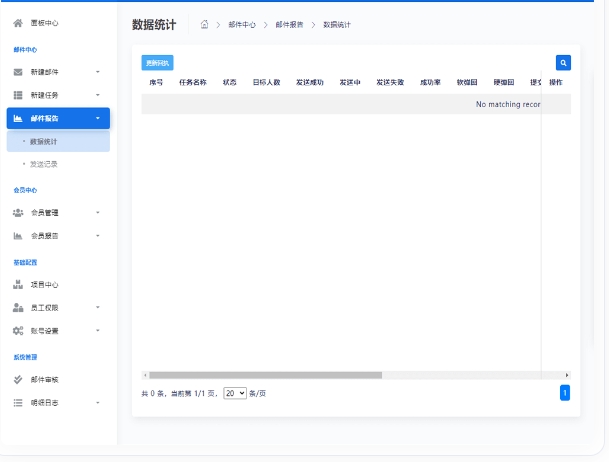Viewport: 609px width, 462px height.
Task: Click the 软退回 column header
Action: [467, 82]
